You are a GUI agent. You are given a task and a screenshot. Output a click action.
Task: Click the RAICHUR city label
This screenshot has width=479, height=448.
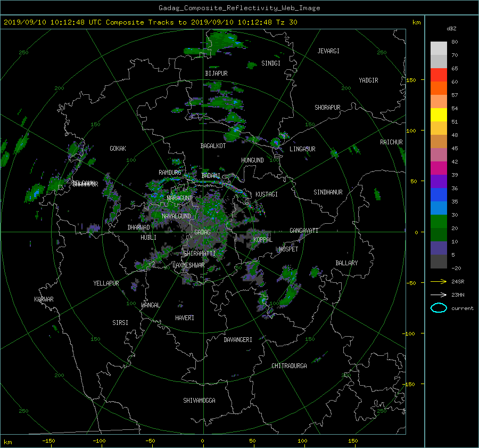(x=391, y=142)
